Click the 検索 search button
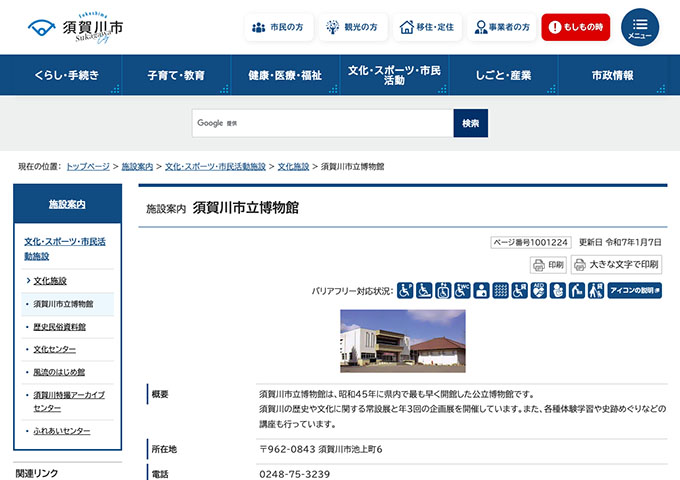The height and width of the screenshot is (480, 680). pyautogui.click(x=471, y=123)
